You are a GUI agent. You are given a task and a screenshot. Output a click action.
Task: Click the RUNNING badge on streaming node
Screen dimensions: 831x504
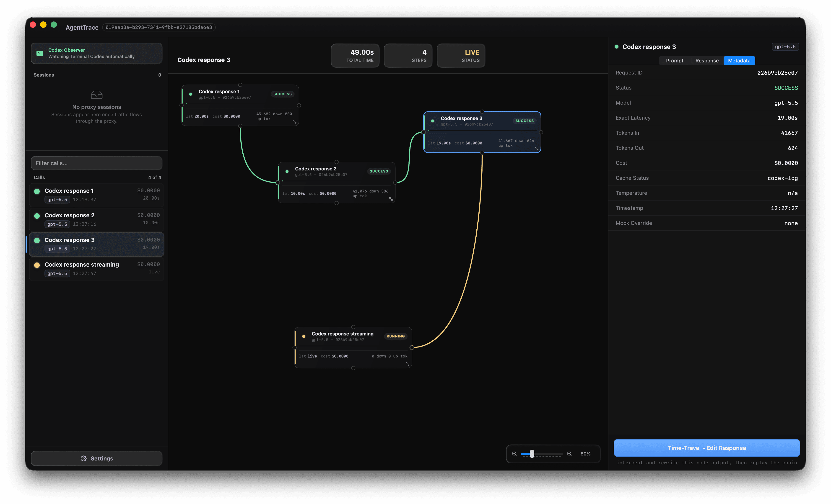[395, 336]
